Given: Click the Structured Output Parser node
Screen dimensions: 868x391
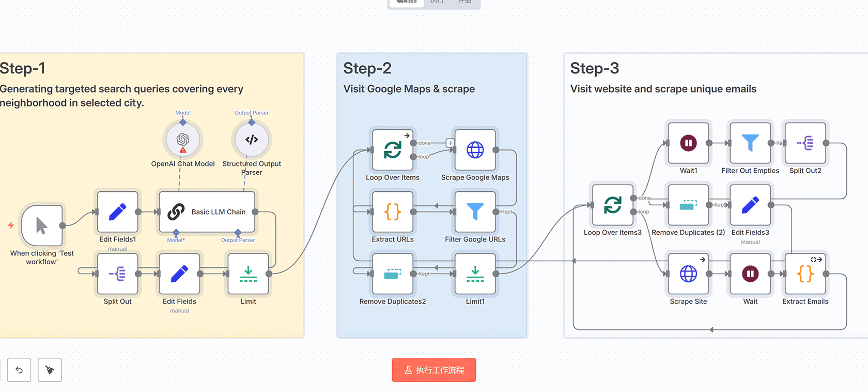Looking at the screenshot, I should [x=252, y=140].
